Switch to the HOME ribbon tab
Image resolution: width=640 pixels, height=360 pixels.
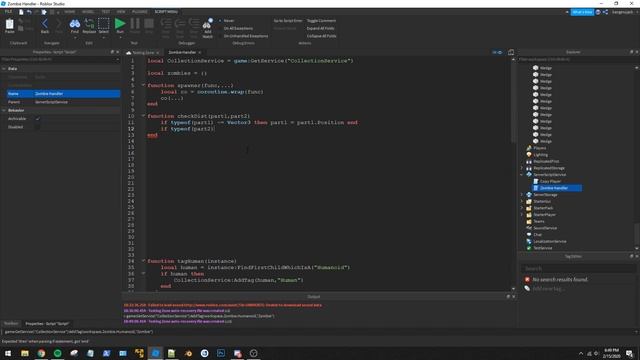click(69, 12)
